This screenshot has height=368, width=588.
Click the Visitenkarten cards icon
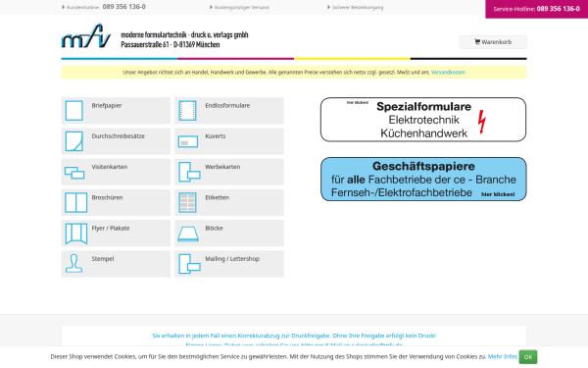pyautogui.click(x=74, y=173)
